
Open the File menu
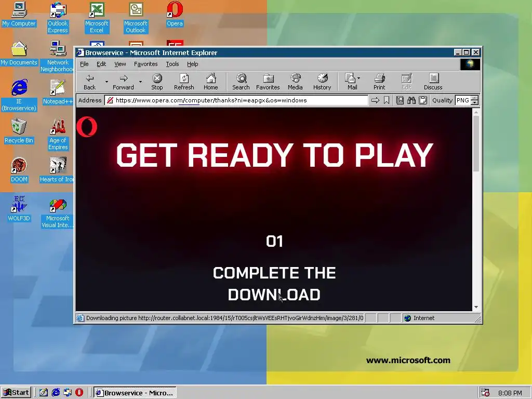click(84, 64)
